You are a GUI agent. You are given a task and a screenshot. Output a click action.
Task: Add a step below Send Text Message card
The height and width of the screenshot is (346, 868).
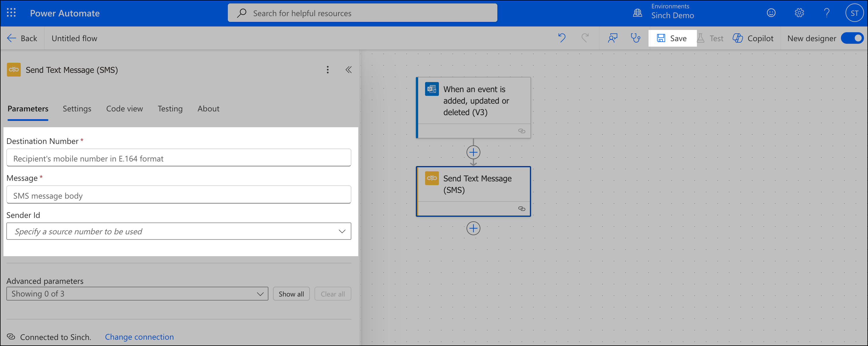point(473,229)
